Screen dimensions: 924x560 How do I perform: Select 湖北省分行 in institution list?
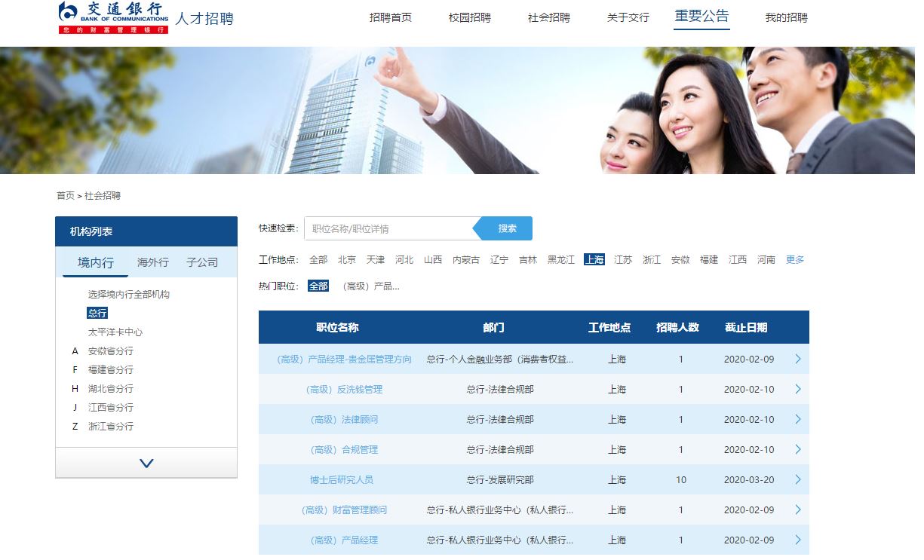tap(111, 388)
